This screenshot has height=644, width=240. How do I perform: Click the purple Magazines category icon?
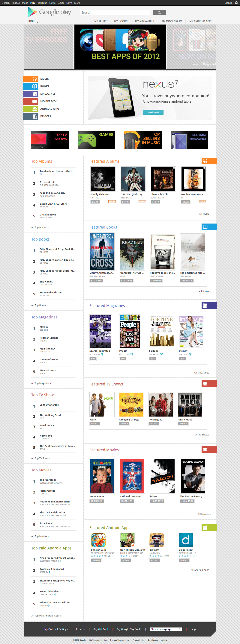point(34,94)
